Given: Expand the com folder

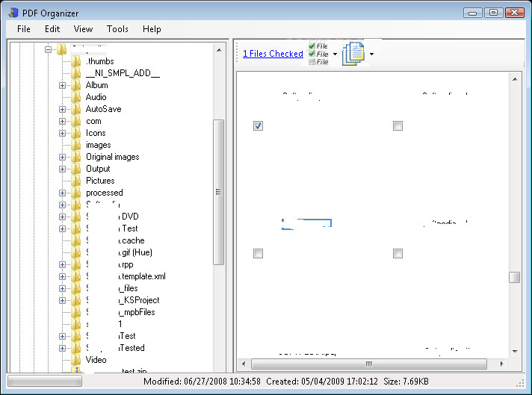Looking at the screenshot, I should point(62,121).
